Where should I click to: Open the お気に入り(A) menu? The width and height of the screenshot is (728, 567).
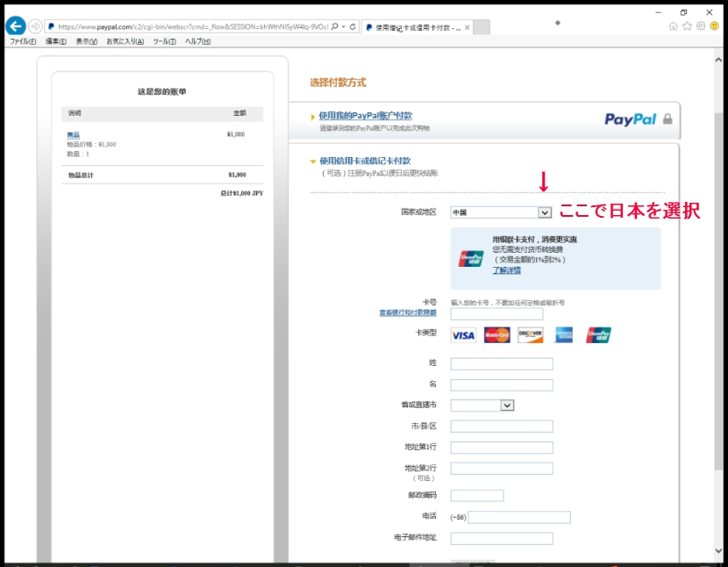click(x=125, y=41)
